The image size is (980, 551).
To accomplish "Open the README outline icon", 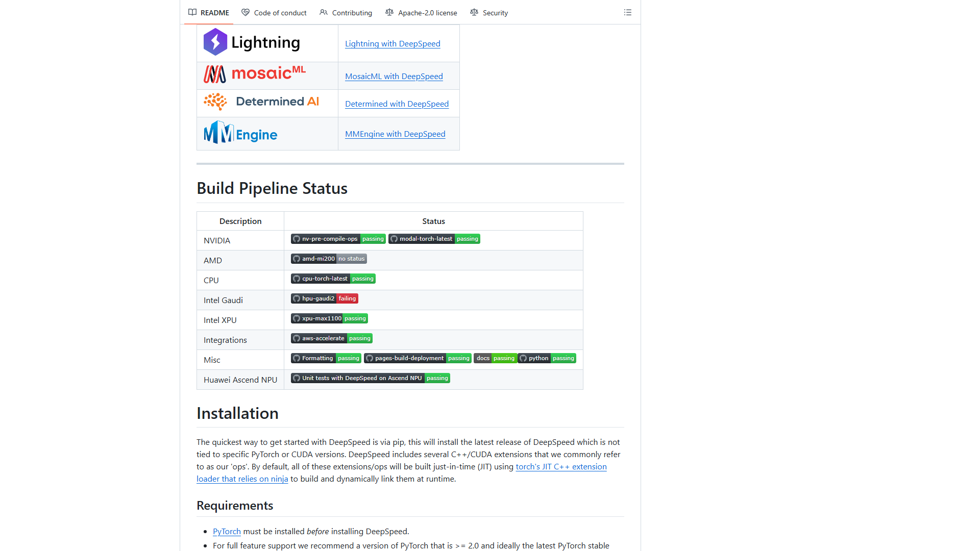I will [627, 12].
